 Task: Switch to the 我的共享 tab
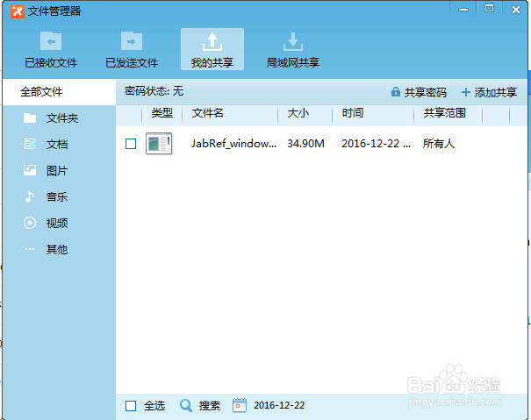[212, 49]
